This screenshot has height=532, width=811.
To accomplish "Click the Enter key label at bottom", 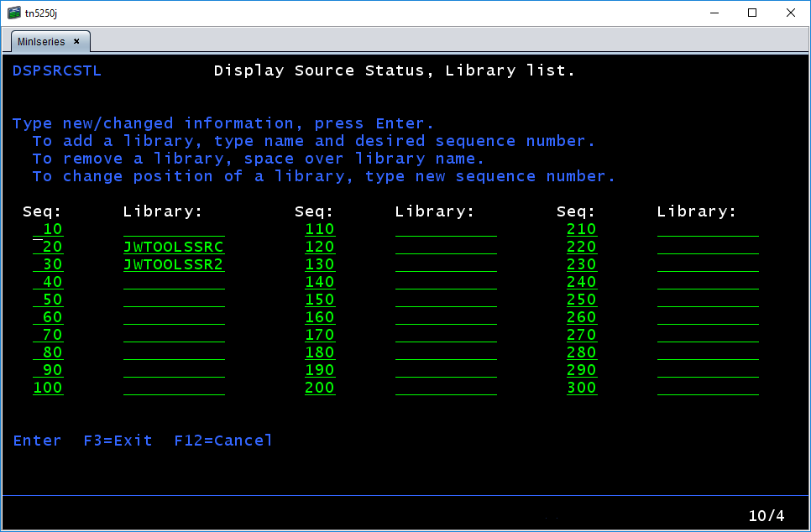I will [x=37, y=441].
